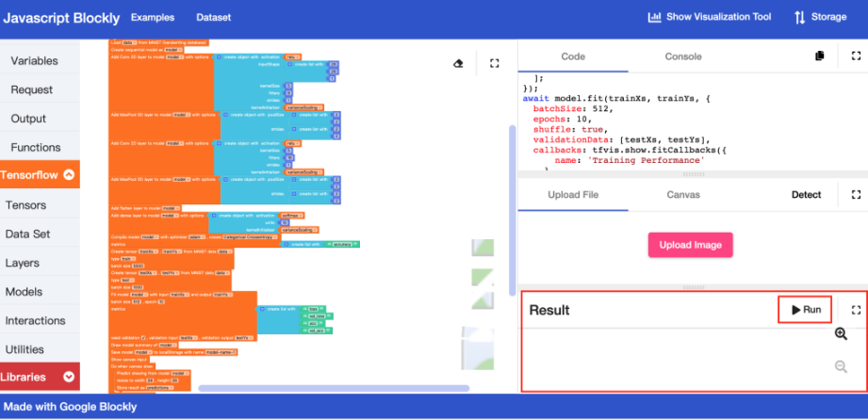Click the Detect button
The width and height of the screenshot is (868, 420).
tap(806, 195)
